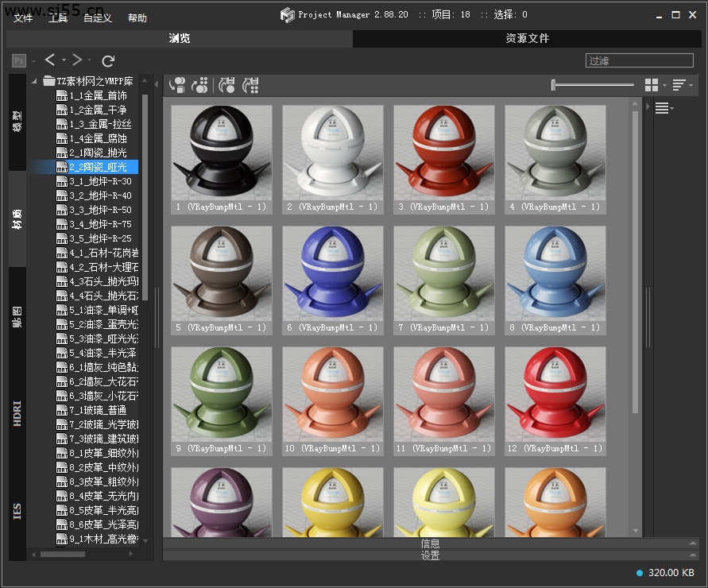This screenshot has width=708, height=588.
Task: Click the refresh icon in navigation bar
Action: (x=108, y=60)
